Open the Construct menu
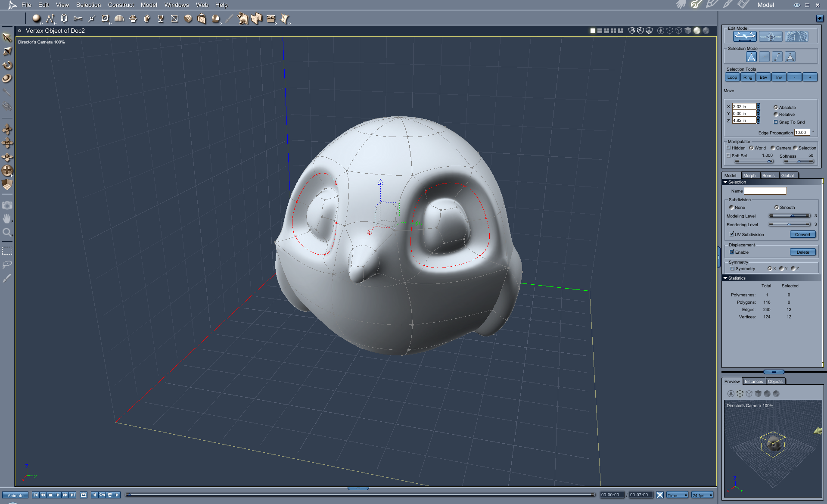 click(x=121, y=5)
